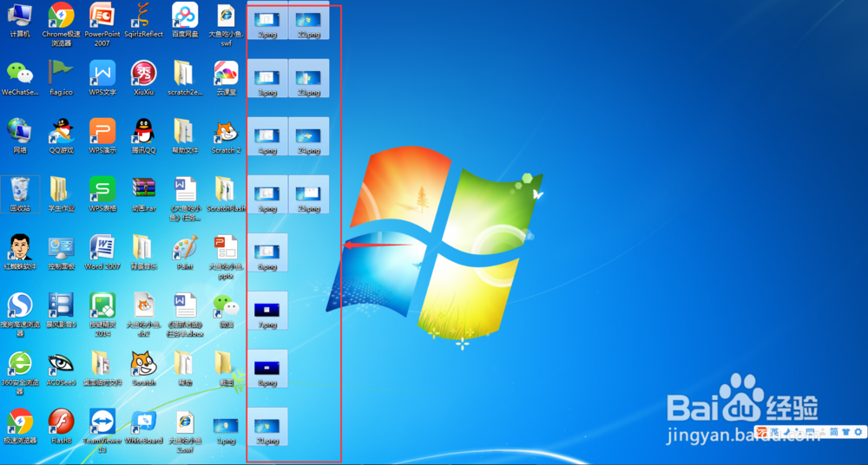Select the 6.png image thumbnail
This screenshot has width=868, height=465.
pyautogui.click(x=267, y=252)
